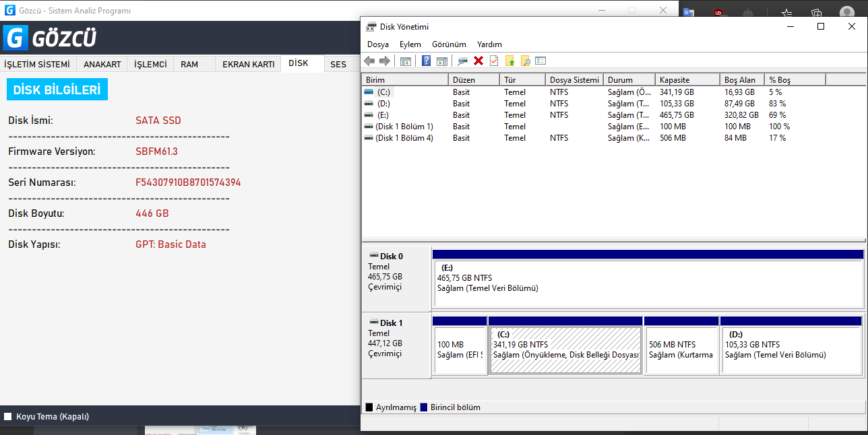Sort by the Dosya Sistemi column header
This screenshot has width=868, height=435.
(574, 79)
